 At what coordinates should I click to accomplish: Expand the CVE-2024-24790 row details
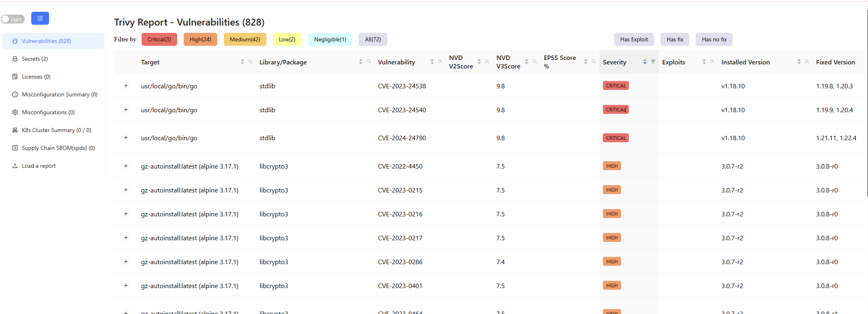click(x=126, y=138)
